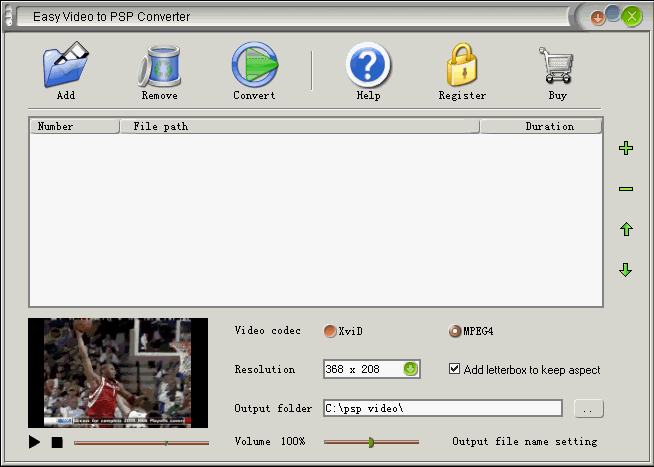
Task: Click the orange down-arrow title bar button
Action: coord(598,18)
